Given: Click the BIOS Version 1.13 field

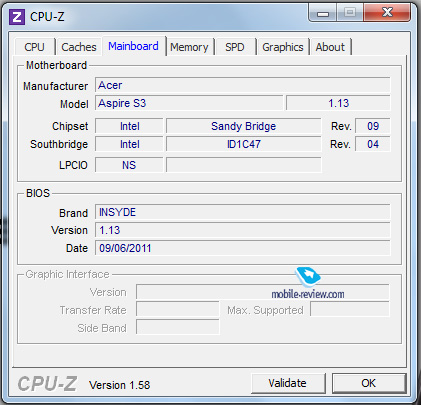Looking at the screenshot, I should coord(242,230).
